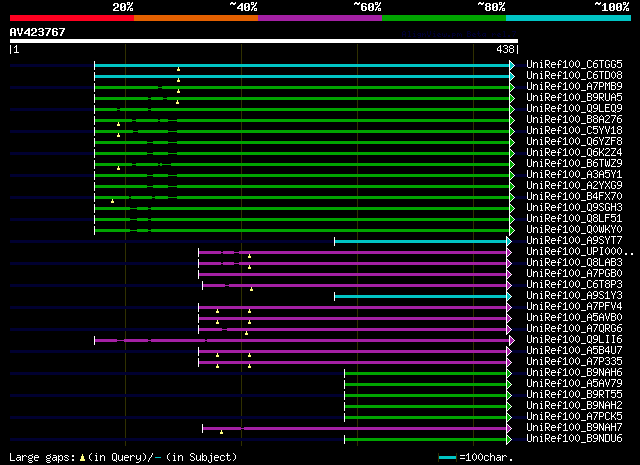Select the label UniRef100_A9S1Y3

[x=574, y=296]
